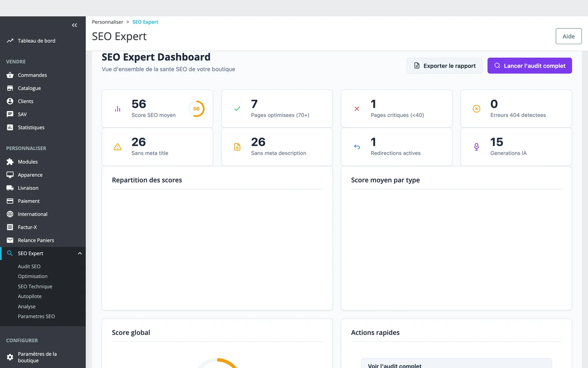Click the Clients person icon
The image size is (588, 368).
(10, 101)
